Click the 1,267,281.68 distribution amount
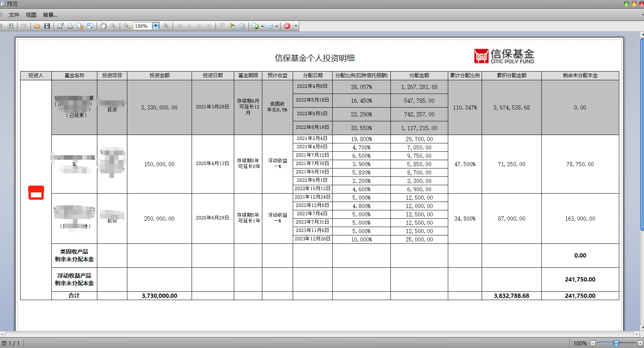Screen dimensions: 644x348 (x=419, y=87)
